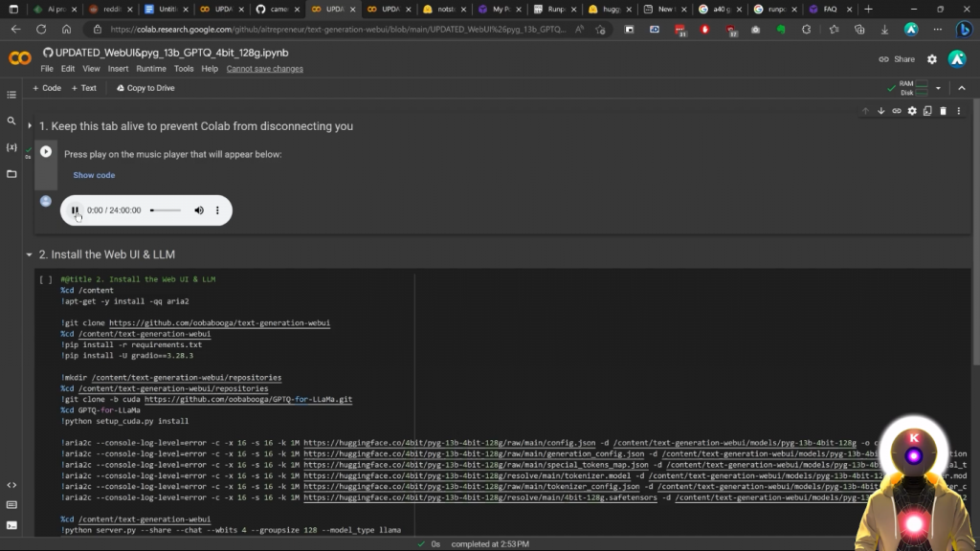
Task: Open the terminal panel at bottom left
Action: coord(11,525)
